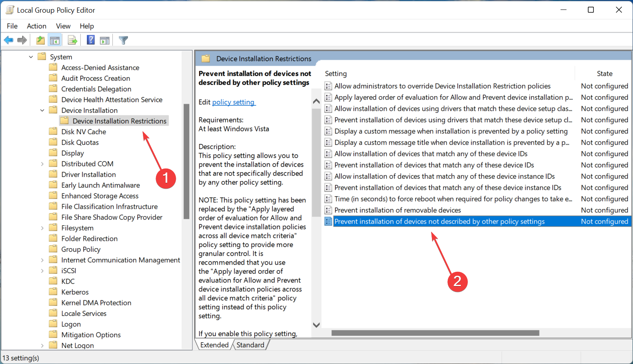This screenshot has height=364, width=633.
Task: Open the Action menu
Action: [36, 26]
